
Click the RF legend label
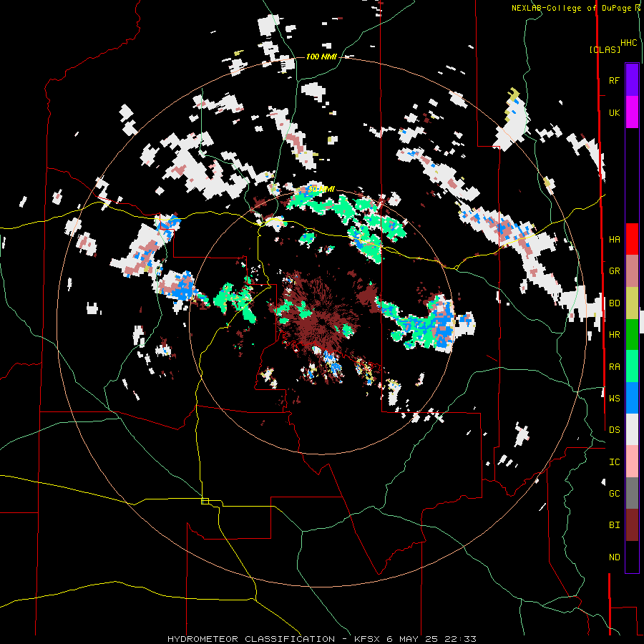tap(614, 80)
